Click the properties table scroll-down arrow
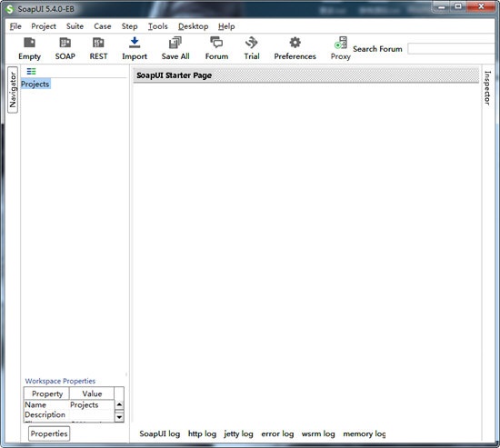 pyautogui.click(x=119, y=417)
